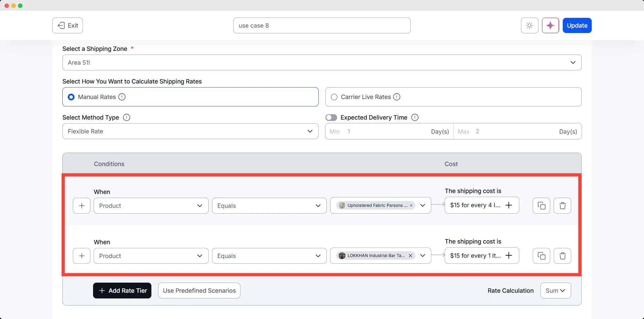Screen dimensions: 644x319
Task: Delete the LOKKHAN Industrial Bar rate tier
Action: click(562, 256)
